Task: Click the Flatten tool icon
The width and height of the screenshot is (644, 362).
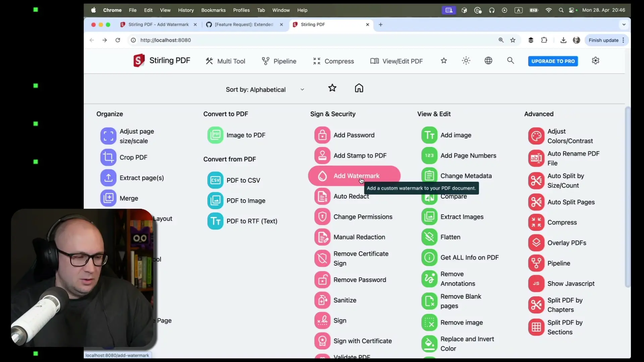Action: click(x=429, y=237)
